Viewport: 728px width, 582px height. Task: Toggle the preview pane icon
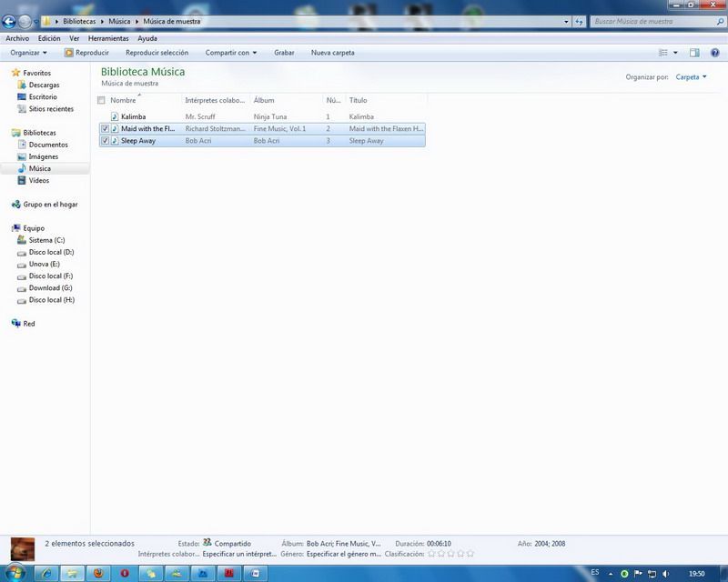(694, 53)
